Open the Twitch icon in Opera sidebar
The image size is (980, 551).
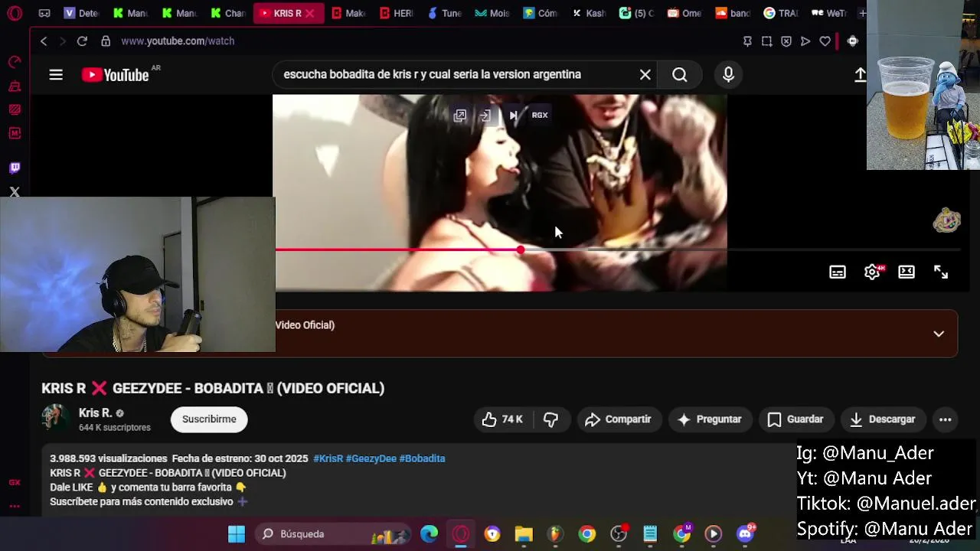(x=15, y=168)
